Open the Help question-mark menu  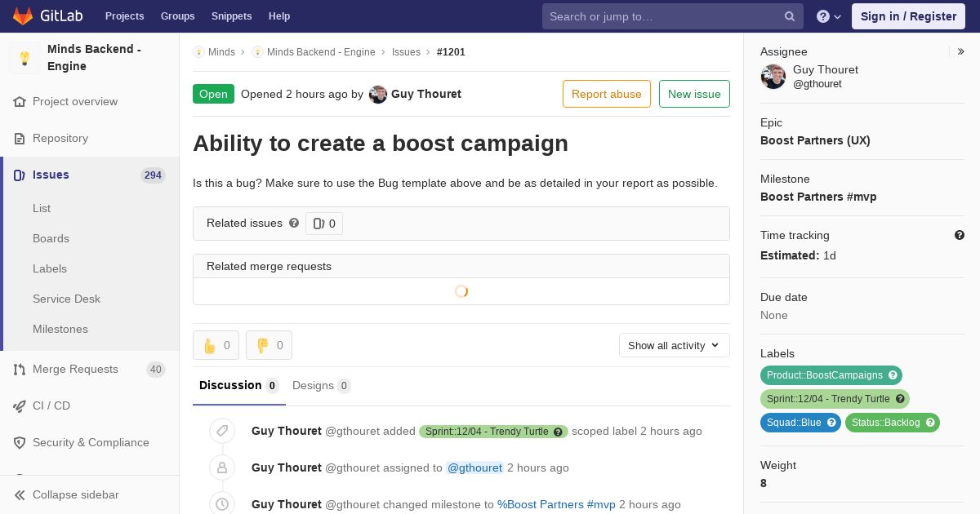829,16
